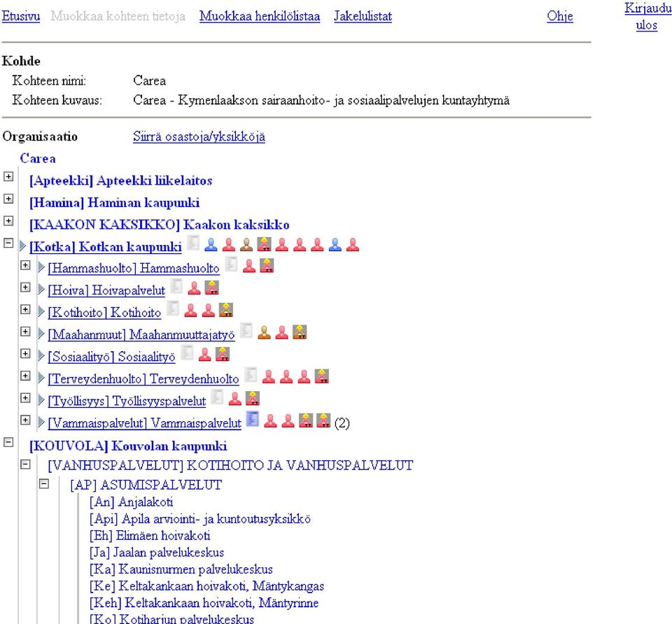Image resolution: width=672 pixels, height=624 pixels.
Task: Click the document icon beside Sosiaalityö
Action: pyautogui.click(x=187, y=353)
